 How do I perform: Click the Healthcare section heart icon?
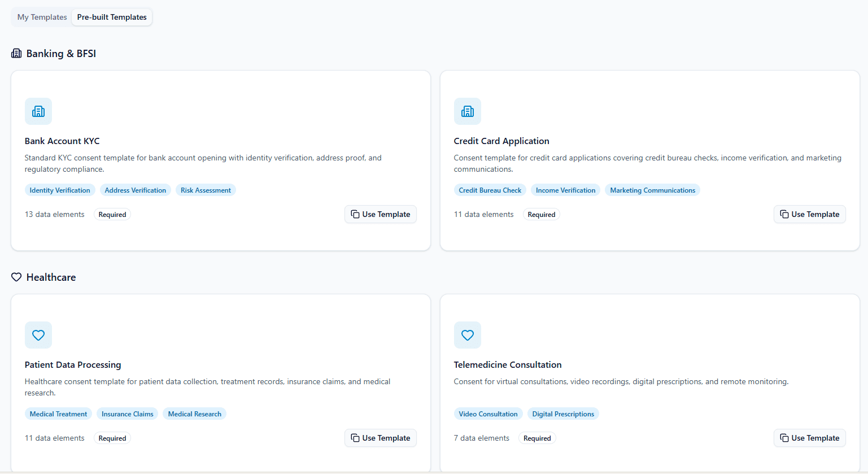[x=16, y=277]
